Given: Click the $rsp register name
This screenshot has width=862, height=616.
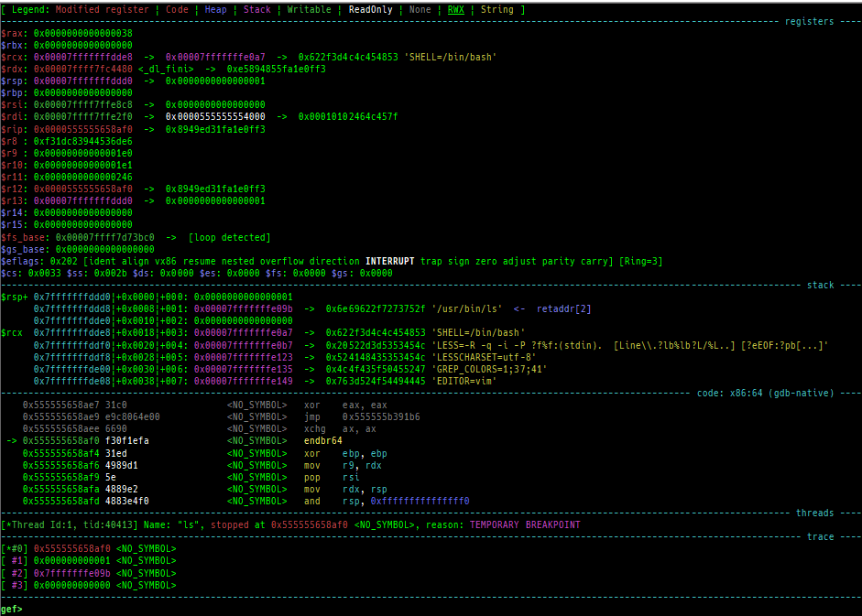Looking at the screenshot, I should pyautogui.click(x=11, y=81).
